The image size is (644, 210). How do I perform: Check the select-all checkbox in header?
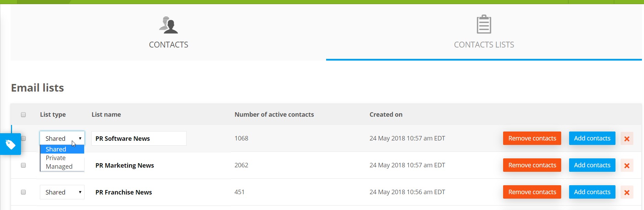coord(23,114)
